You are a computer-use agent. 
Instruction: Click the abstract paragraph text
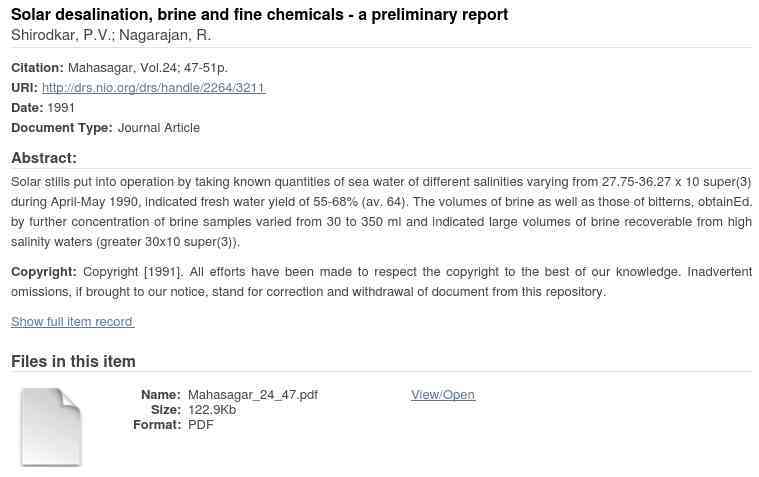(381, 212)
